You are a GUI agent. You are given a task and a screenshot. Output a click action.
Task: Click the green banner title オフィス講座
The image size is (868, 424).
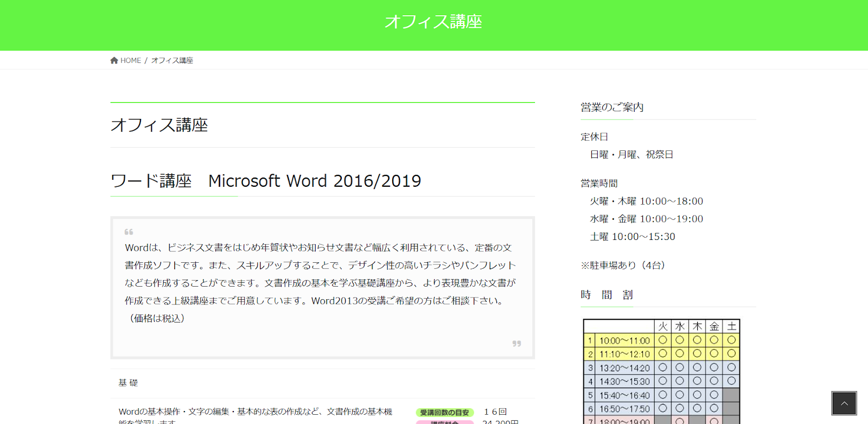tap(433, 22)
